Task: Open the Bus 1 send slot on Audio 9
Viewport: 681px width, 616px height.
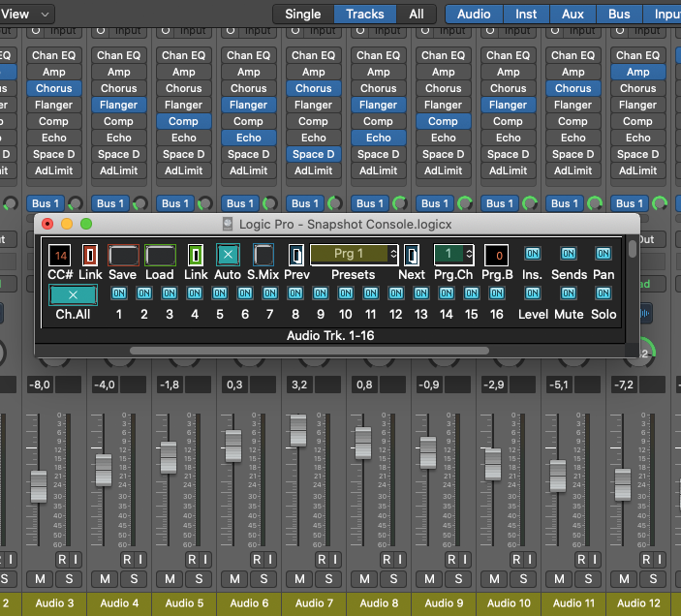Action: click(435, 203)
